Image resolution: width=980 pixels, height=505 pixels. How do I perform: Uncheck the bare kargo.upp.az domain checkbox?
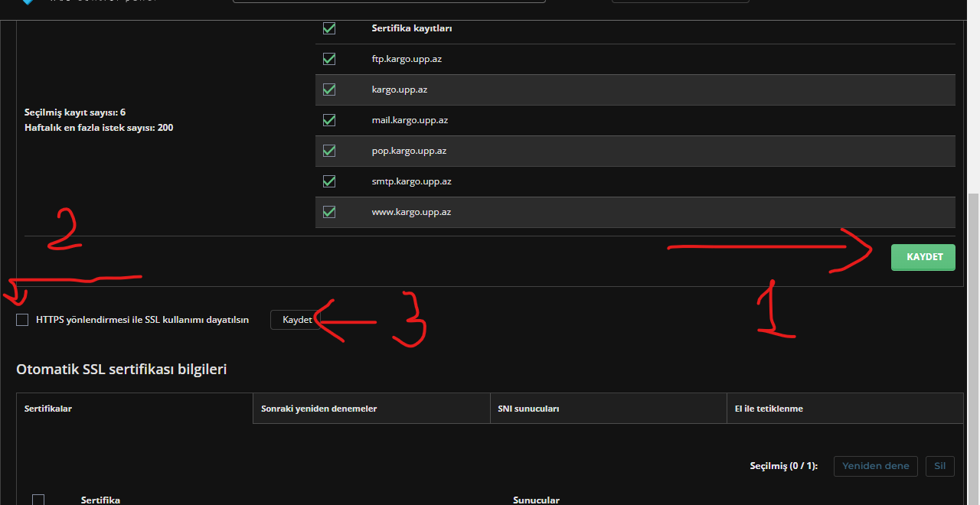[x=329, y=90]
